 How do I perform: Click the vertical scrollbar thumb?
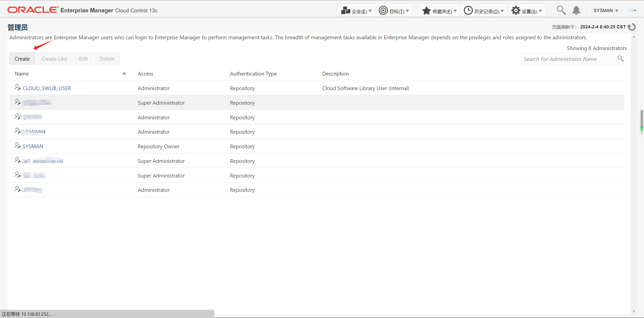click(x=641, y=121)
